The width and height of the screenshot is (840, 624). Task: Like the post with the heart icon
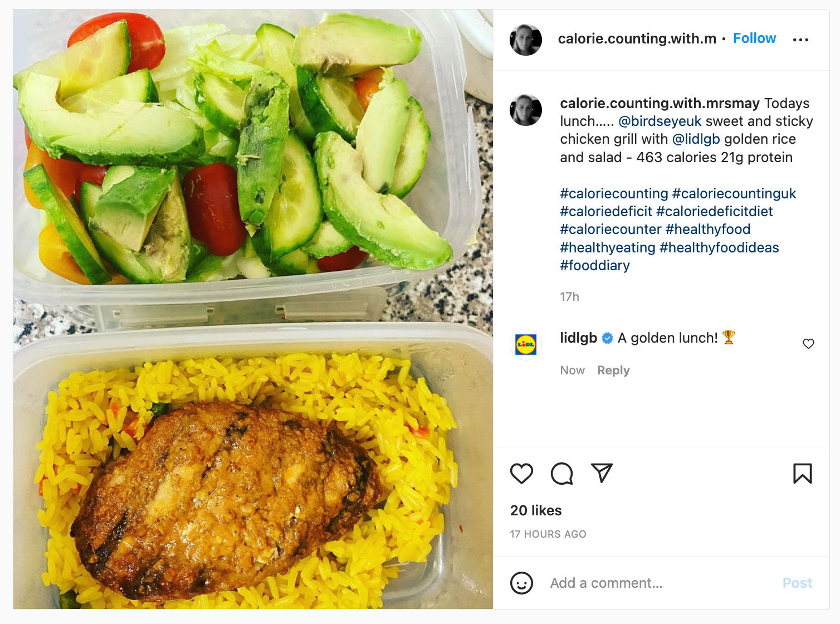pyautogui.click(x=521, y=474)
